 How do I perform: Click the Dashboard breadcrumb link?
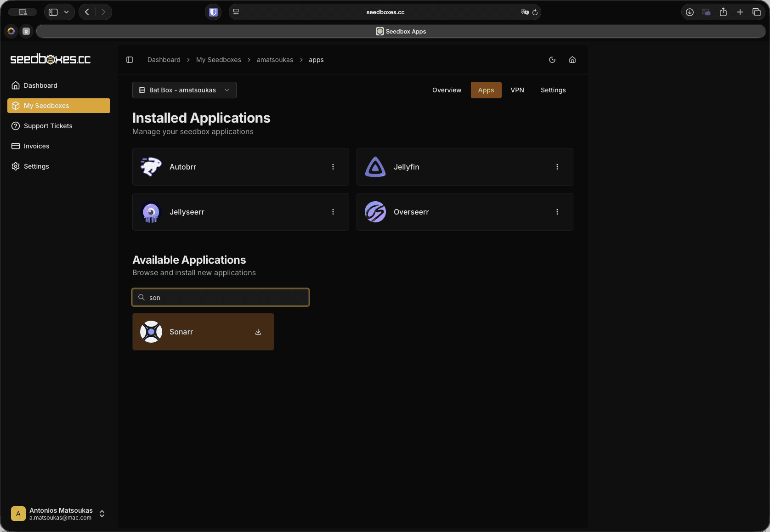click(164, 60)
